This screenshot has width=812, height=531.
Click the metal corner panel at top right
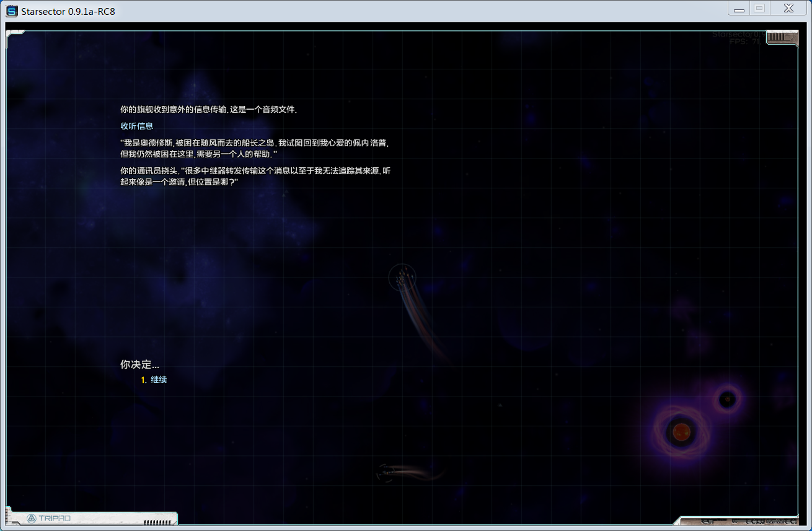781,38
